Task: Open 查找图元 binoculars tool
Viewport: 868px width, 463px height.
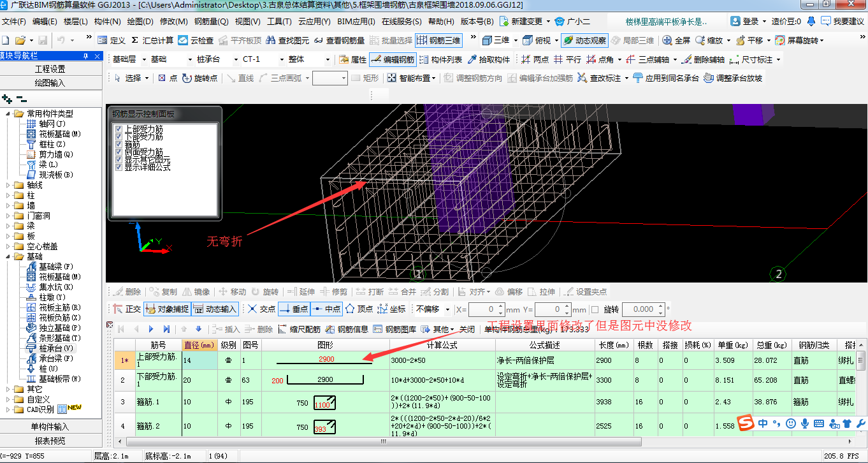Action: (287, 40)
